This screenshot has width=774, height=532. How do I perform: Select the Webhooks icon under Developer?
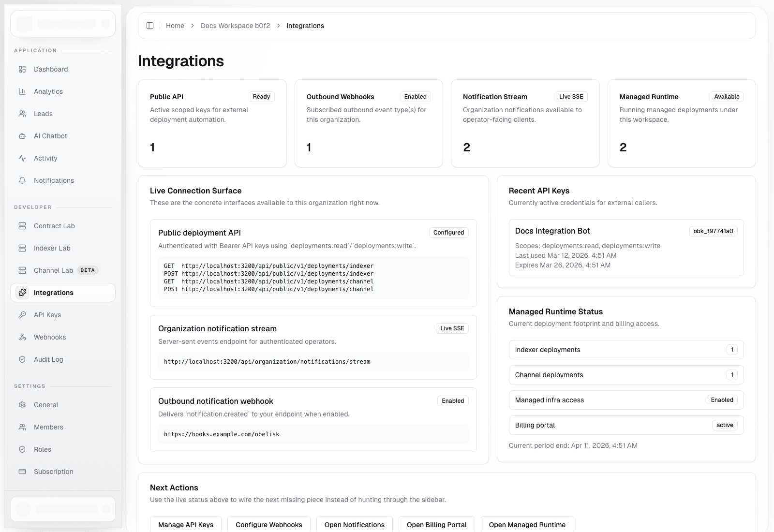22,337
